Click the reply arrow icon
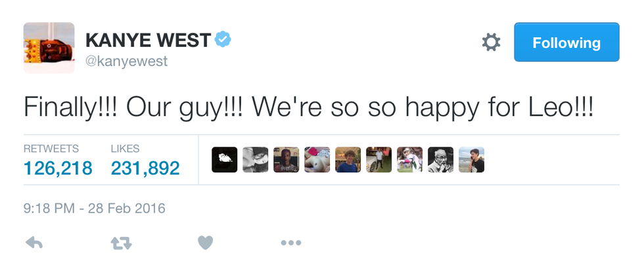This screenshot has height=279, width=644. click(34, 243)
